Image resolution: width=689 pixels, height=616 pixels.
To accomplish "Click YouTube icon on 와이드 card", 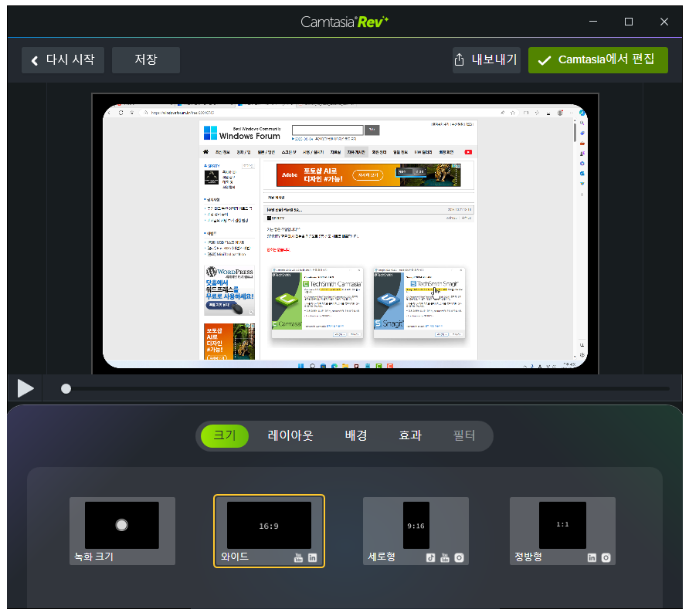I will (298, 557).
